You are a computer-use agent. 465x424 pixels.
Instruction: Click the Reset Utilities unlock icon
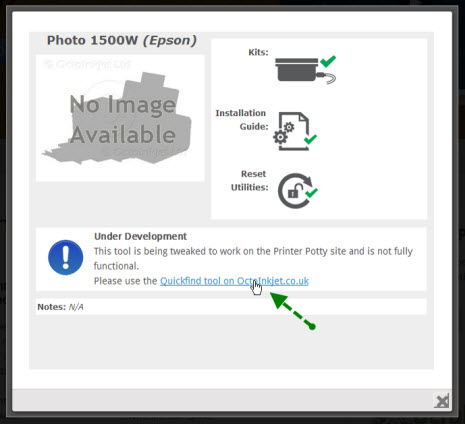[x=298, y=191]
